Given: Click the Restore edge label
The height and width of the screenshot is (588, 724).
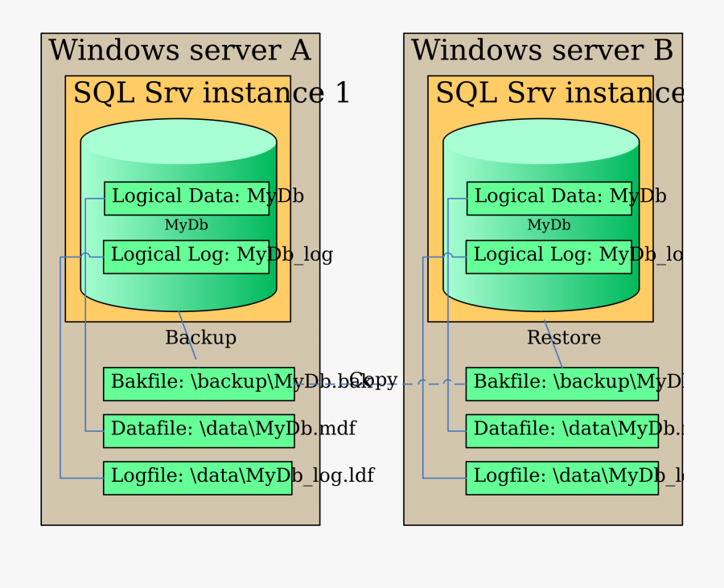Looking at the screenshot, I should coord(564,338).
